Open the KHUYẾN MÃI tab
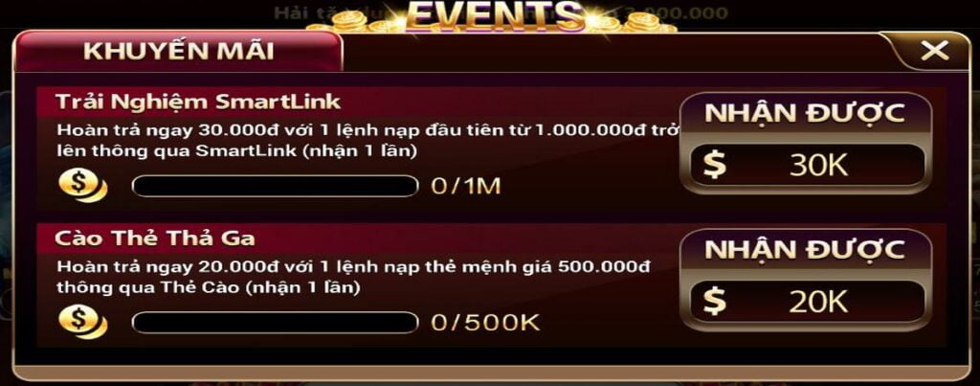Screen dimensions: 980x386 click(178, 52)
